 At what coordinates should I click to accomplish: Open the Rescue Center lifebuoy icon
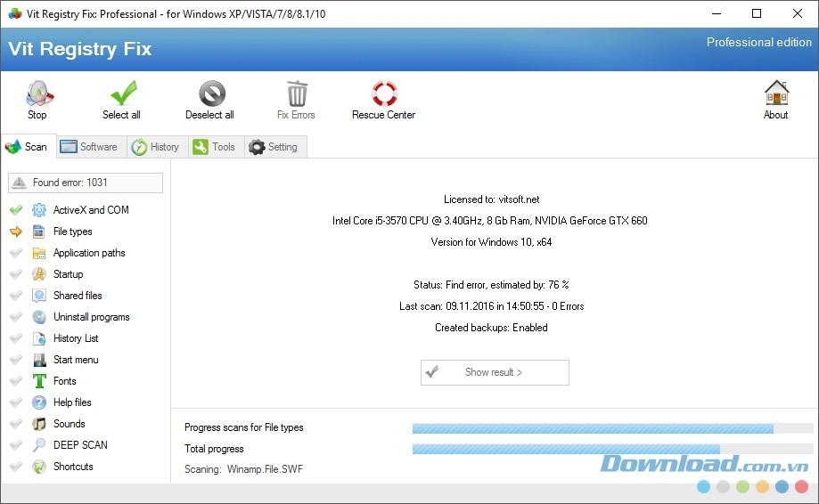384,93
